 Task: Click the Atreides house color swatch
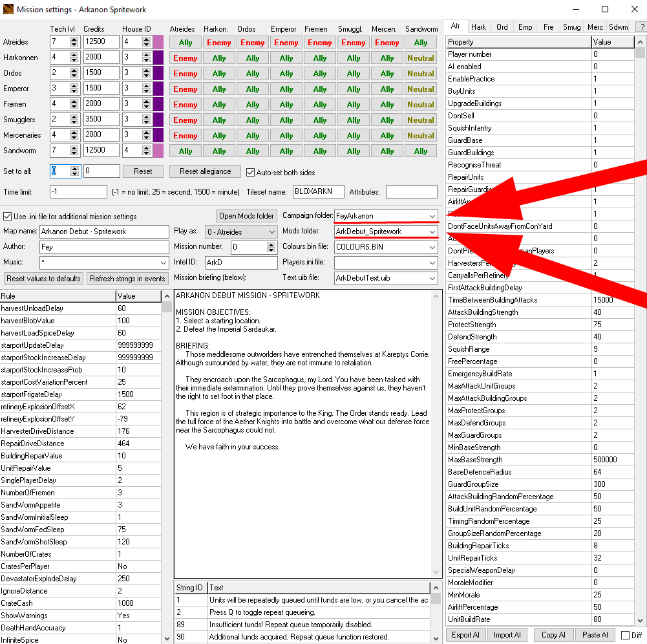coord(158,42)
